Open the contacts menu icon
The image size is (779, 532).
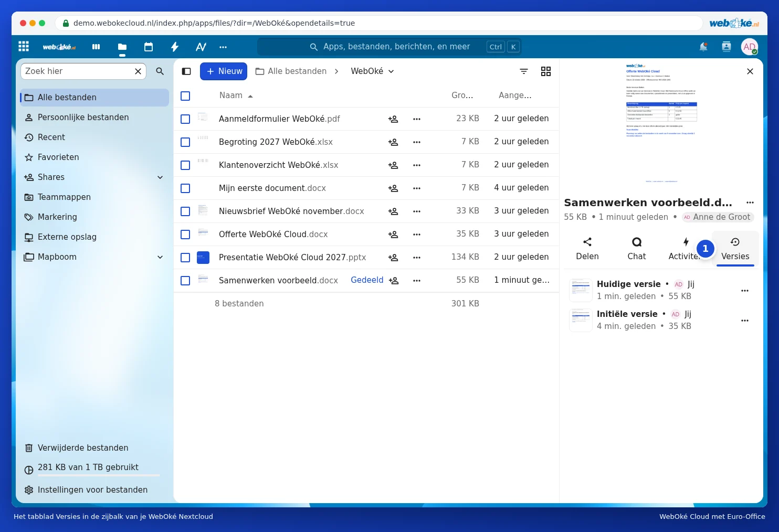coord(727,47)
